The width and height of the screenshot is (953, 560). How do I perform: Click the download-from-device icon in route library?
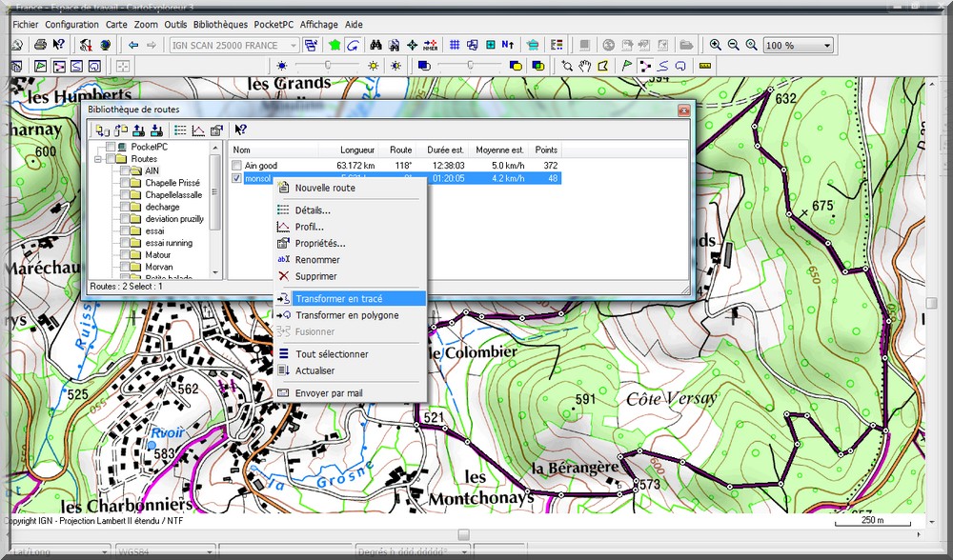pos(157,130)
